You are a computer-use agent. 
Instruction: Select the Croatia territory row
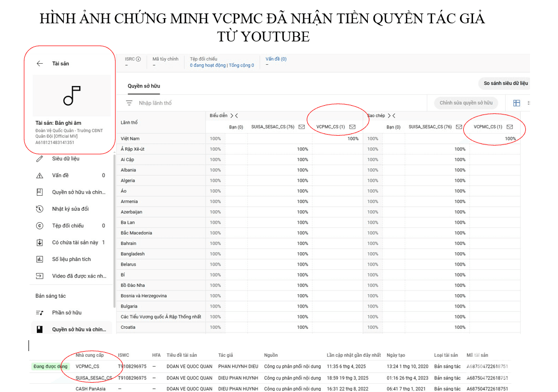point(319,327)
